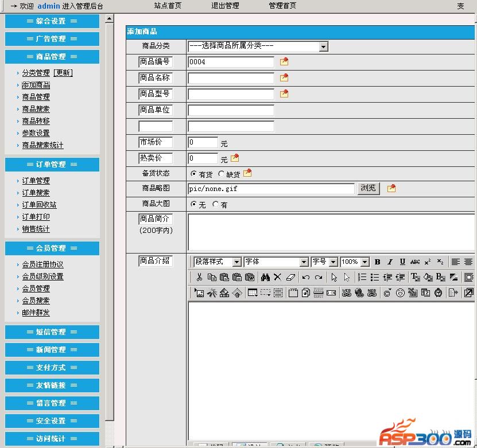Click the Insert Image icon
477x448 pixels.
[x=199, y=293]
